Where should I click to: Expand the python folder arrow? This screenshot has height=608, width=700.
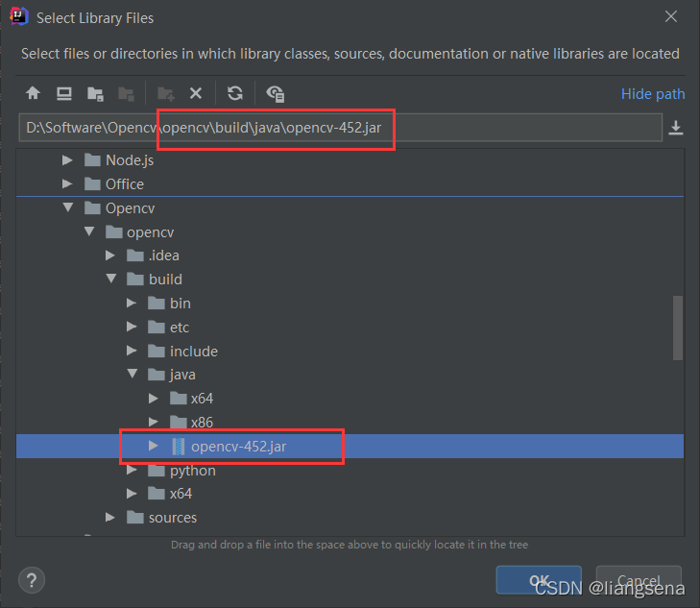(132, 470)
